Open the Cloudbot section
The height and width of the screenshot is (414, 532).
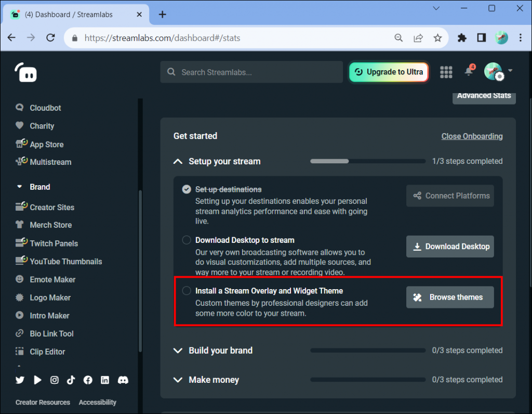[x=44, y=108]
